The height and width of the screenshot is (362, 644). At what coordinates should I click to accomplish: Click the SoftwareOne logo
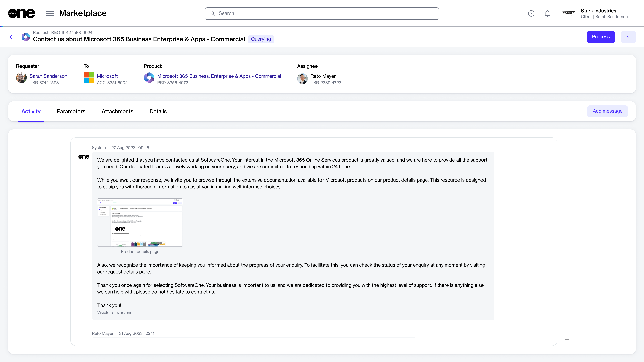coord(21,13)
